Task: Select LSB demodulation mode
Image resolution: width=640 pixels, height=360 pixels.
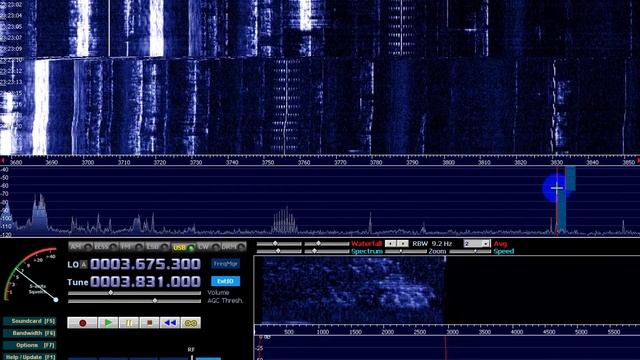Action: tap(158, 247)
